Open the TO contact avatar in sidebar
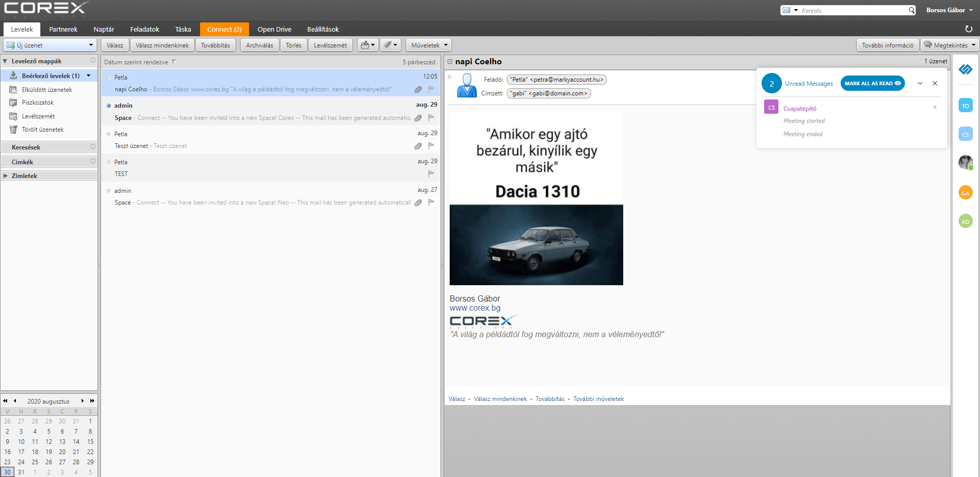 tap(965, 106)
